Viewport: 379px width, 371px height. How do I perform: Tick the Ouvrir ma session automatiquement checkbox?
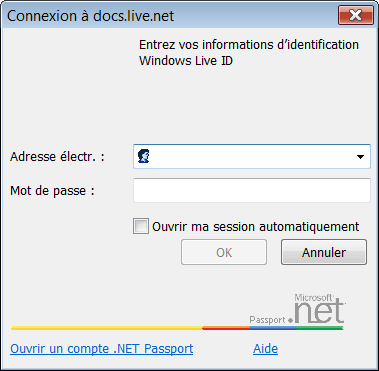141,226
